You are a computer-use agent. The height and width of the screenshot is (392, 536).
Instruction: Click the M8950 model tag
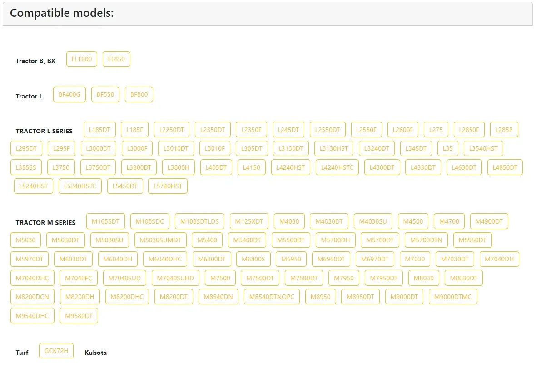click(321, 297)
